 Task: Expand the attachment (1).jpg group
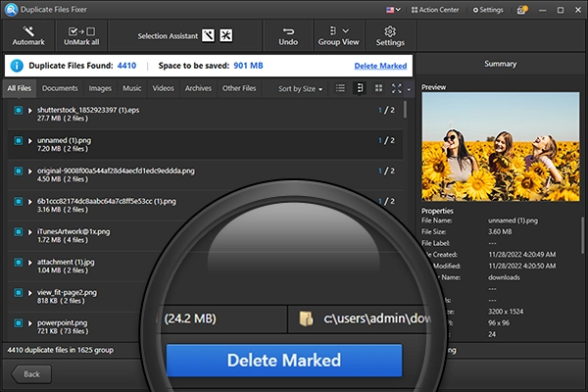click(30, 263)
